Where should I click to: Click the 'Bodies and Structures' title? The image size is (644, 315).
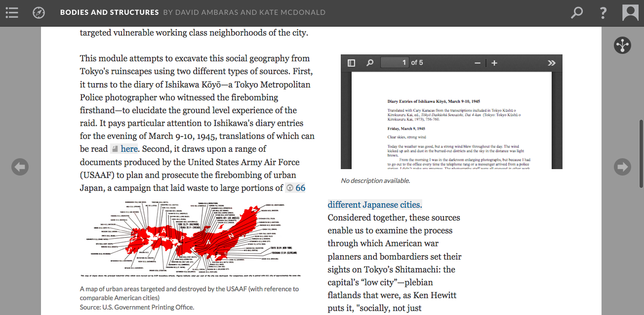(x=110, y=12)
